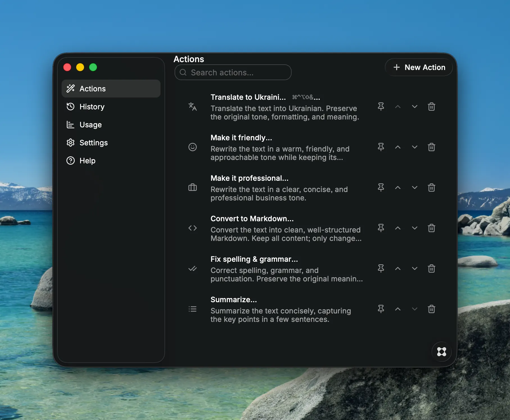
Task: Delete the Convert to Markdown action
Action: 432,228
